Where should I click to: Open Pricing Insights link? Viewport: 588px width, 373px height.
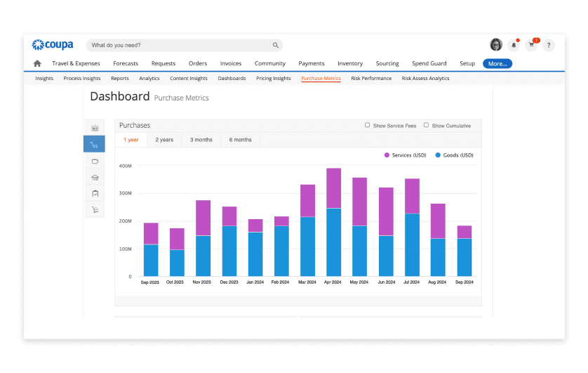point(273,79)
